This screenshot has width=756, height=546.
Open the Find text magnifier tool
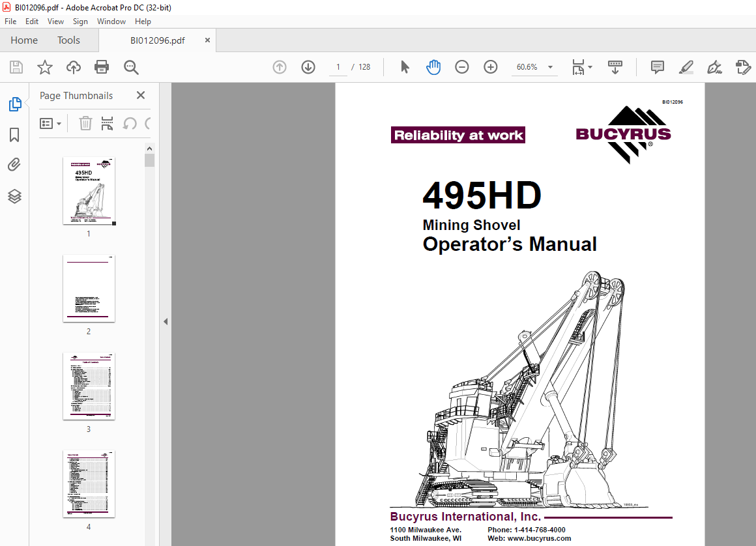(131, 67)
